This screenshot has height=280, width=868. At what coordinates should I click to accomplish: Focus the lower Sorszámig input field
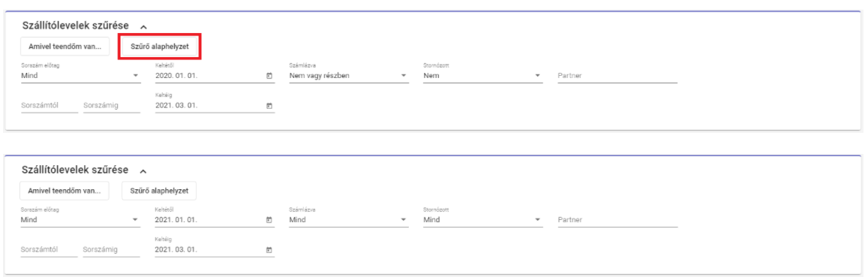[x=112, y=249]
